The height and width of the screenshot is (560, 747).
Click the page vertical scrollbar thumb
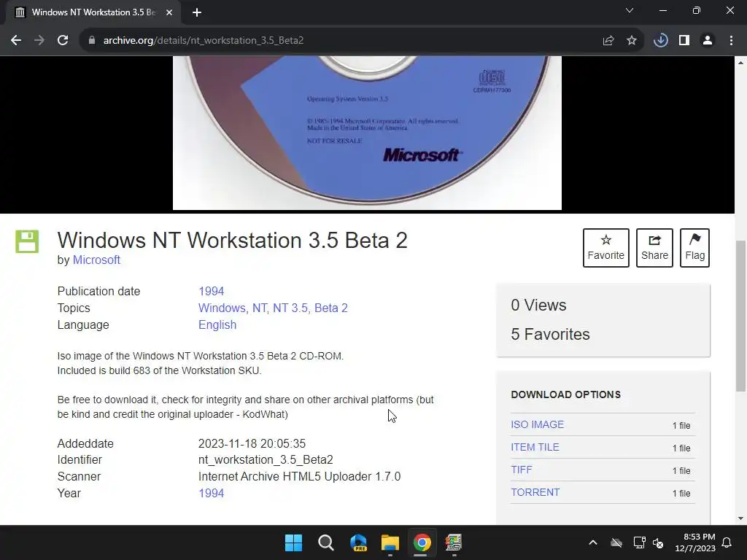point(741,316)
